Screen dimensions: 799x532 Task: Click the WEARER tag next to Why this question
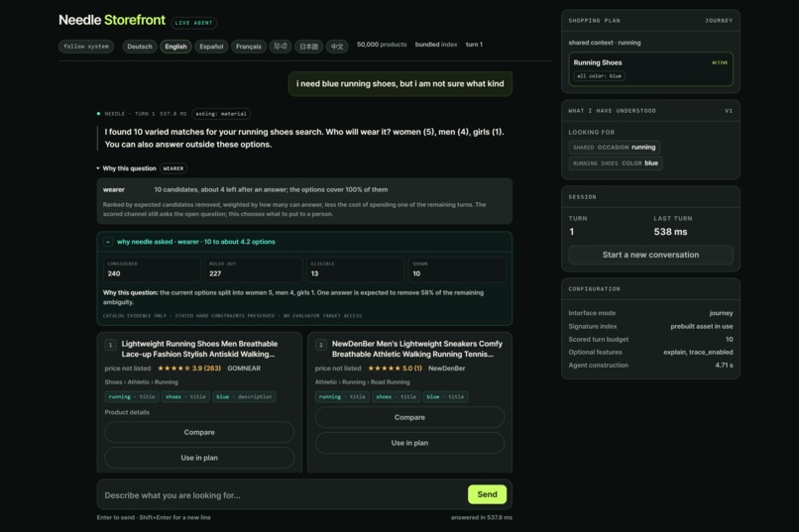[x=173, y=168]
